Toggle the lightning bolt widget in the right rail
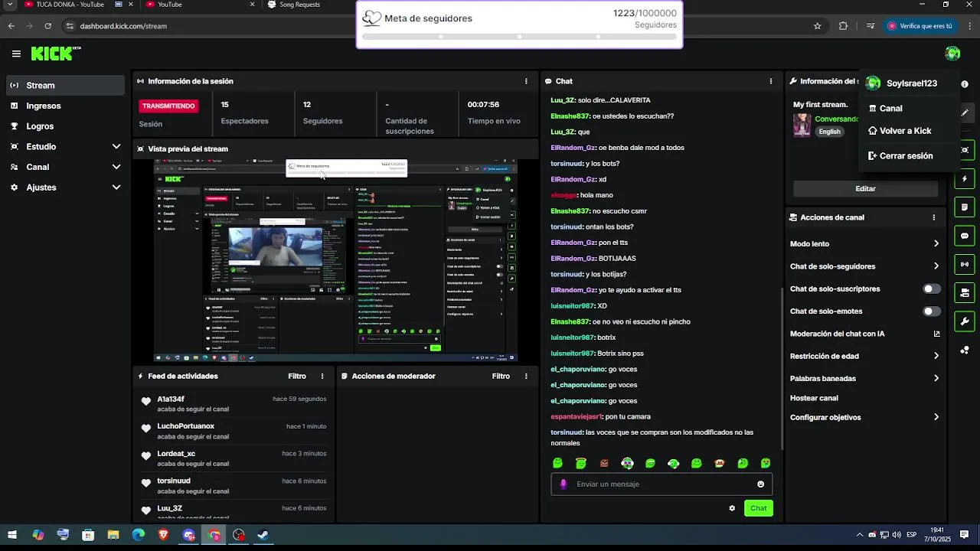The width and height of the screenshot is (980, 551). [x=965, y=179]
